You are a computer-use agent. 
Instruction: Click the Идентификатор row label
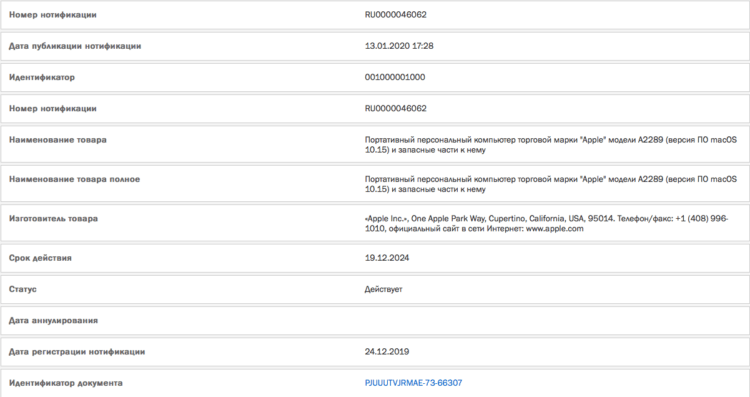42,77
